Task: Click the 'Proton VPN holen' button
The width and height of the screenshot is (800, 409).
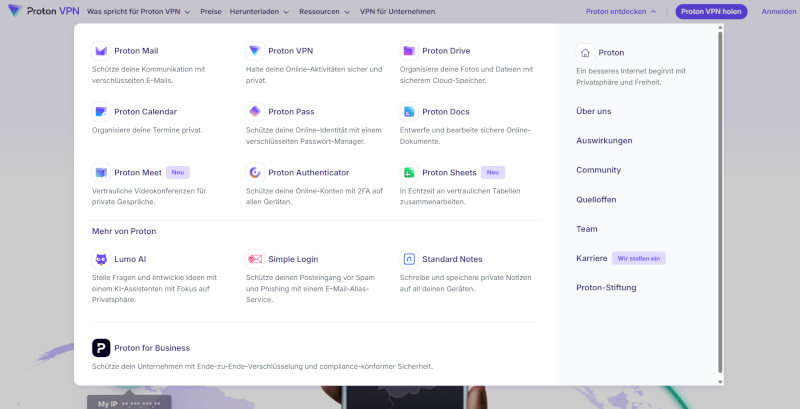Action: 711,11
